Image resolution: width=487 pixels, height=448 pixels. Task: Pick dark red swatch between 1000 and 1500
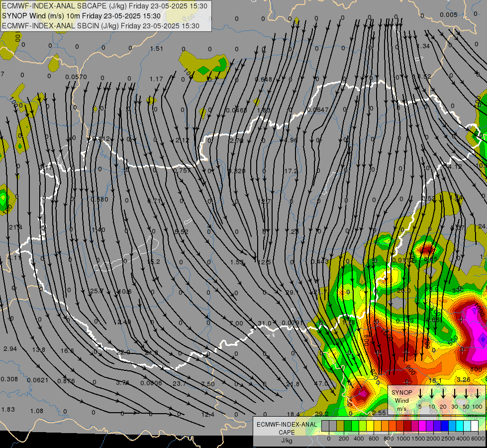(x=407, y=426)
